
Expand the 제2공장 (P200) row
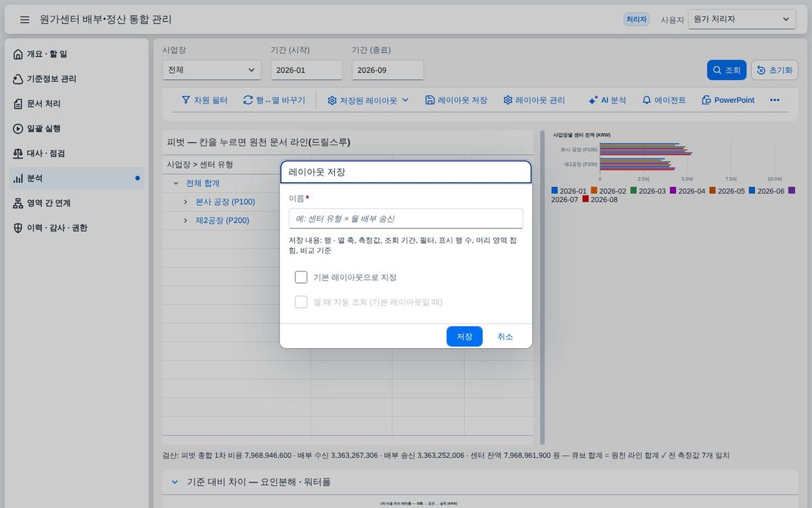click(185, 220)
